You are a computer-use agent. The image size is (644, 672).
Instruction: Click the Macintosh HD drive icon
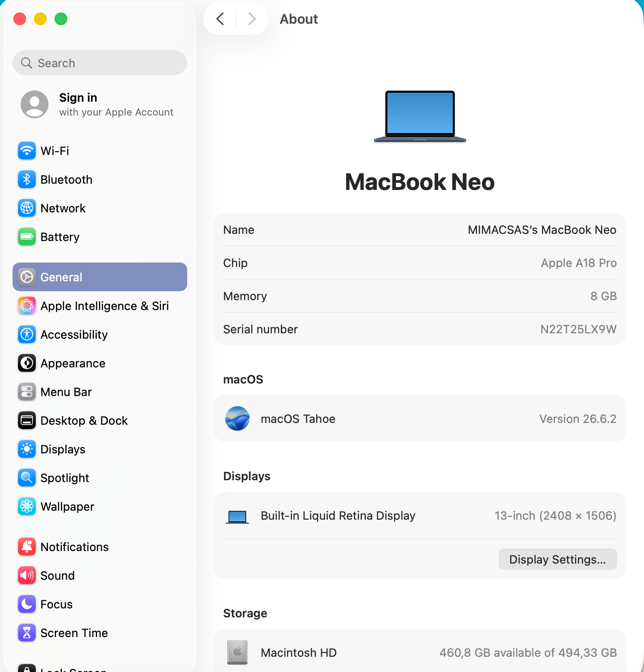tap(237, 652)
